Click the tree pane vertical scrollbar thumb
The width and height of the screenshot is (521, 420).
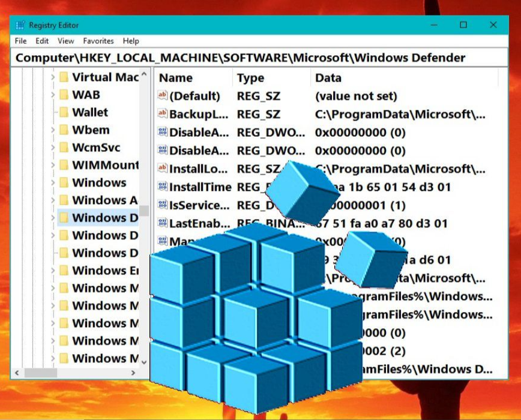[144, 211]
